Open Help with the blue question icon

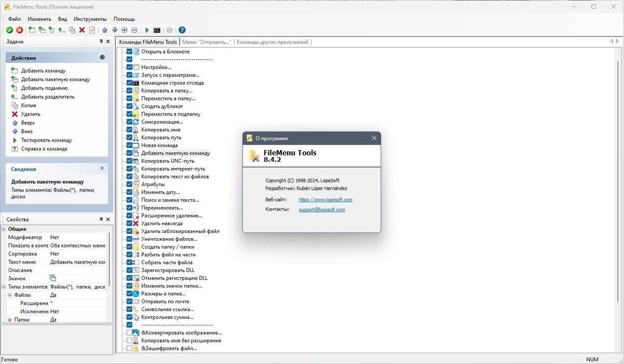click(182, 30)
